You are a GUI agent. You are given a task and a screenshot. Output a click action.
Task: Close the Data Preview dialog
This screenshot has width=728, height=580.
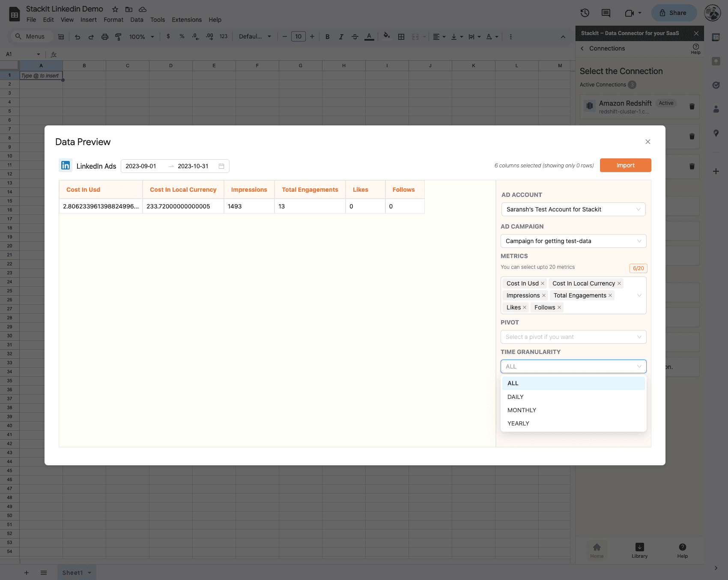pyautogui.click(x=648, y=142)
